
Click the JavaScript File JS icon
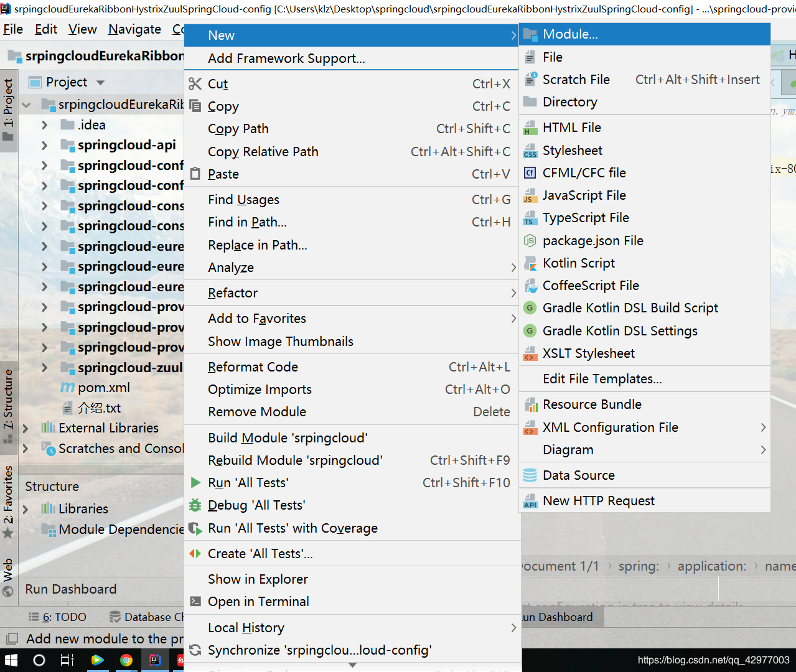click(x=530, y=195)
